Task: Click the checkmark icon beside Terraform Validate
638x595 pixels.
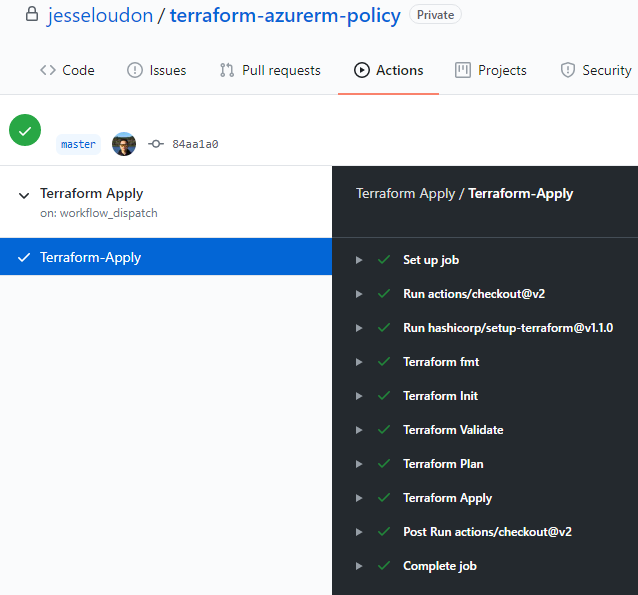Action: 383,430
